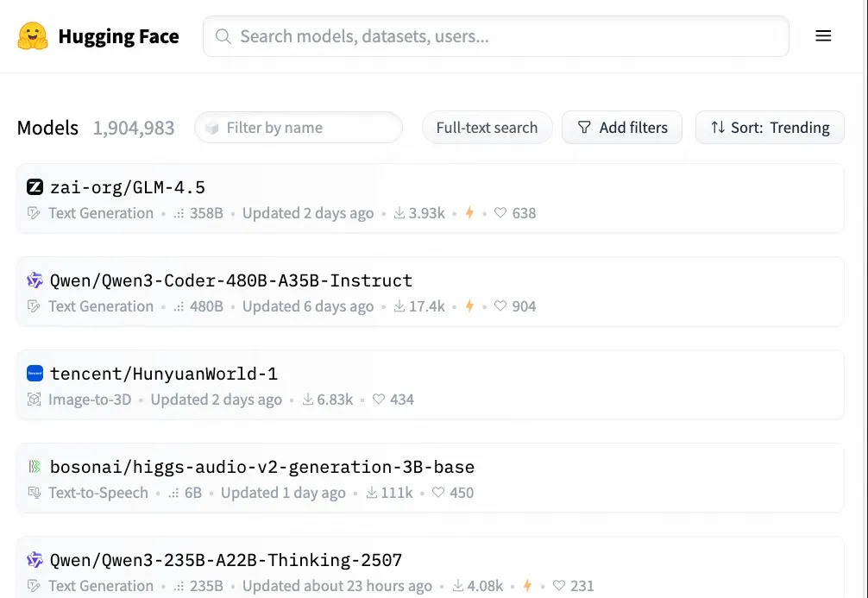Click the lightning bolt on Qwen3-Coder row
The height and width of the screenshot is (598, 868).
tap(469, 305)
